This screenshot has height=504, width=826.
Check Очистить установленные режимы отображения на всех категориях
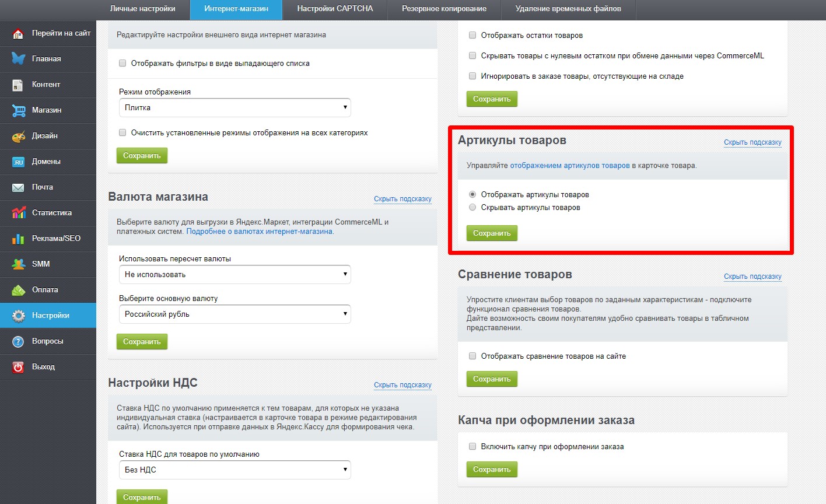123,132
